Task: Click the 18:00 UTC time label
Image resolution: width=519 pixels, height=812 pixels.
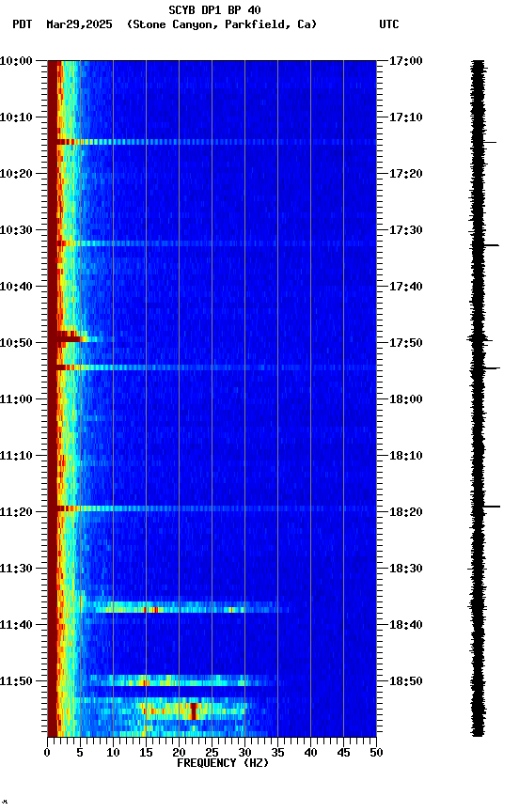Action: click(405, 399)
